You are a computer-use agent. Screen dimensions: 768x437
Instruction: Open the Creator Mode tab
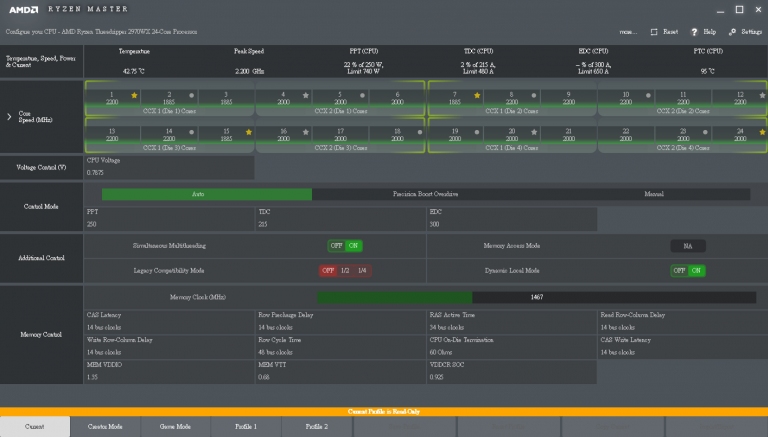[x=105, y=427]
